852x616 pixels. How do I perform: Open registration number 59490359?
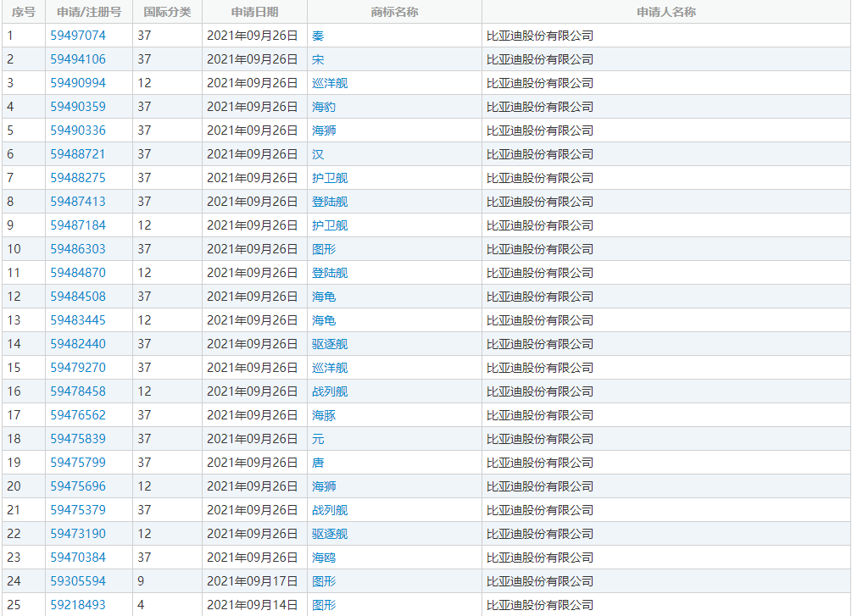click(x=78, y=107)
